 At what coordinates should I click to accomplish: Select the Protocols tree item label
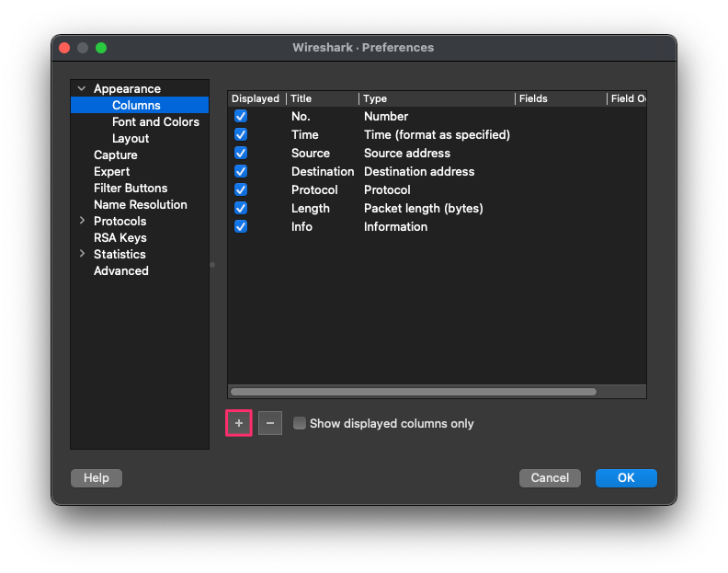[119, 221]
